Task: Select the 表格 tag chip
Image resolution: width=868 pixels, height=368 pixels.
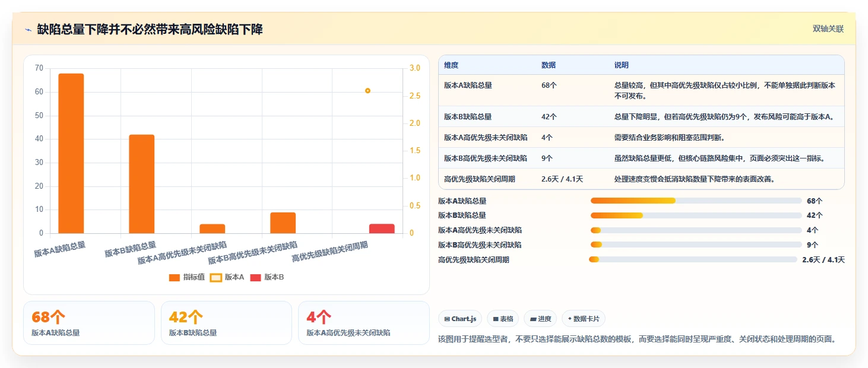Action: pyautogui.click(x=503, y=319)
